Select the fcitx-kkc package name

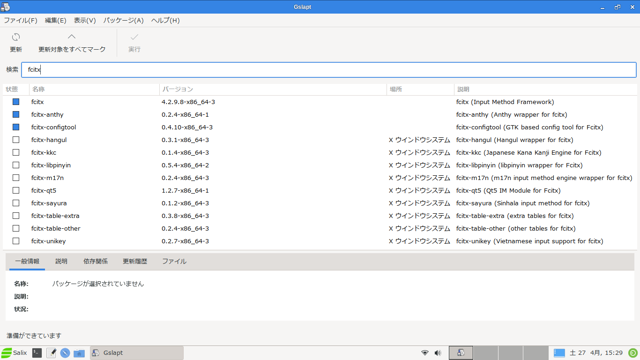pyautogui.click(x=44, y=152)
